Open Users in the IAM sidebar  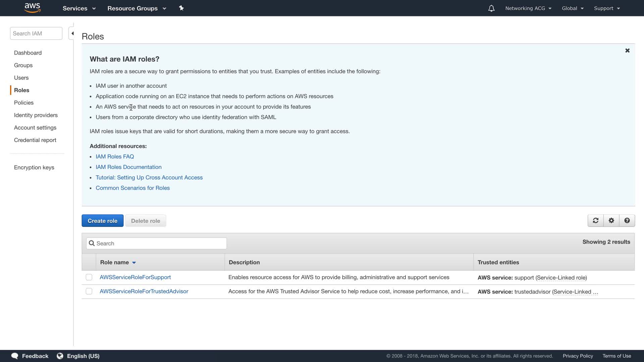tap(21, 78)
